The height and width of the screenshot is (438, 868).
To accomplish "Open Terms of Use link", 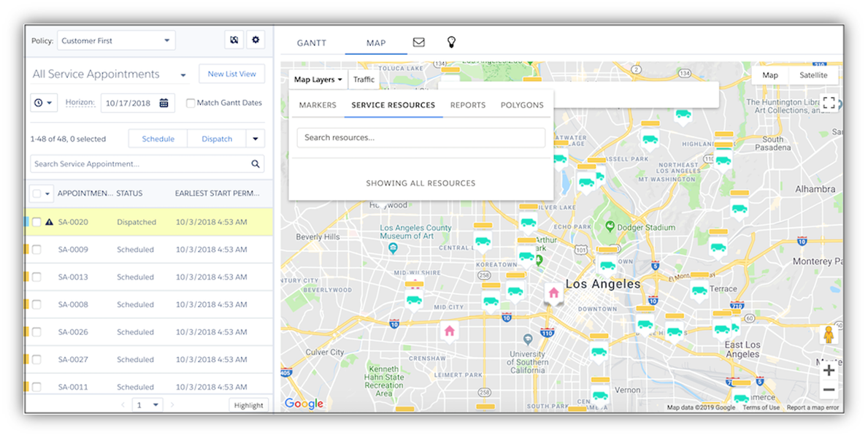I will (761, 407).
